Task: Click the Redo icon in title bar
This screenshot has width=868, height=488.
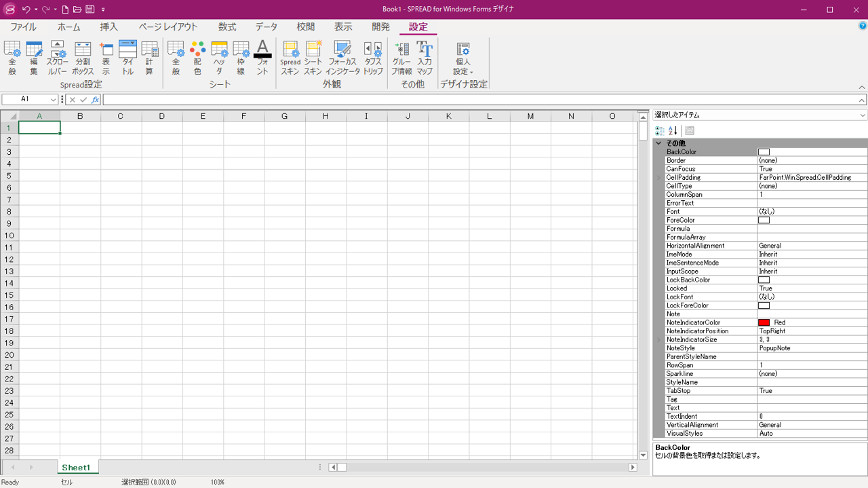Action: click(45, 10)
